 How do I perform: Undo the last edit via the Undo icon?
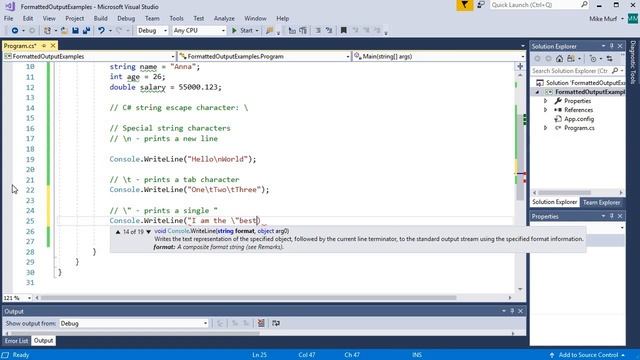pyautogui.click(x=101, y=31)
